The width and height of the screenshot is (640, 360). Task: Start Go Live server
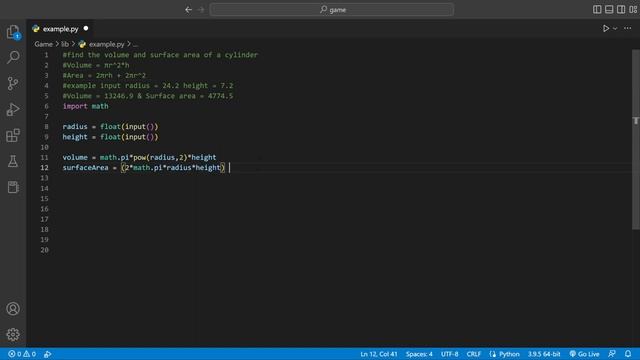coord(584,354)
